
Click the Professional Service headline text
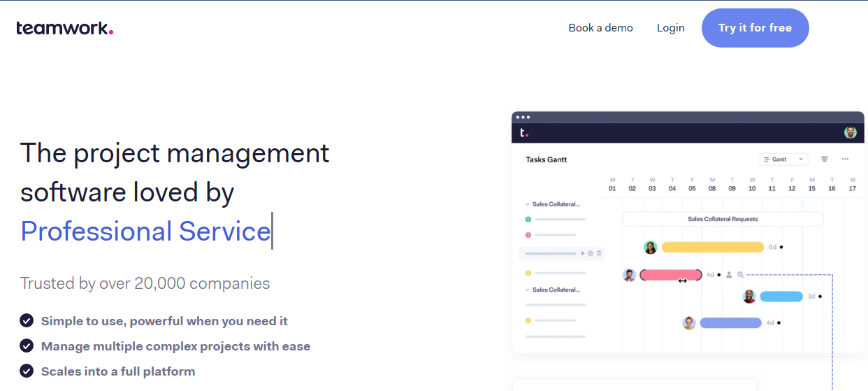click(x=145, y=232)
